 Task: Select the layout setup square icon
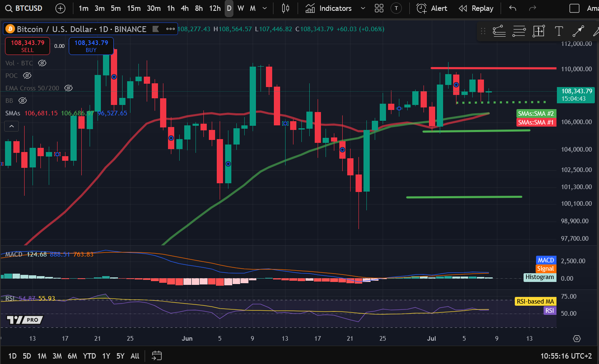(574, 8)
